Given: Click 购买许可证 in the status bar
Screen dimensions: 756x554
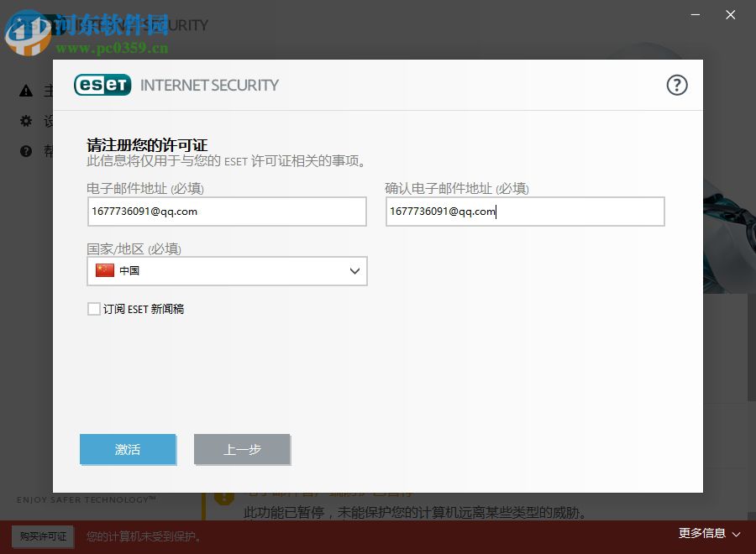Looking at the screenshot, I should [x=42, y=536].
